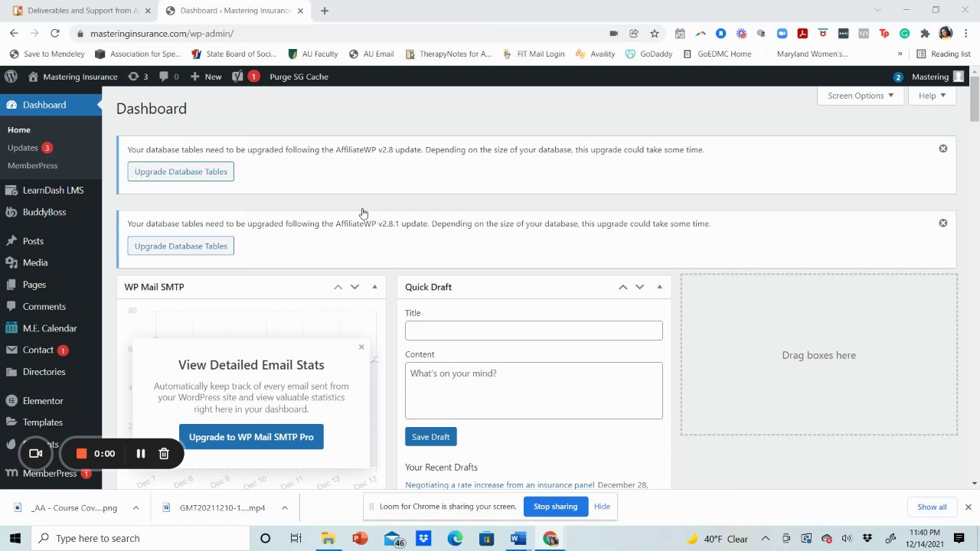Image resolution: width=980 pixels, height=551 pixels.
Task: Move WP Mail SMTP widget up
Action: point(338,287)
